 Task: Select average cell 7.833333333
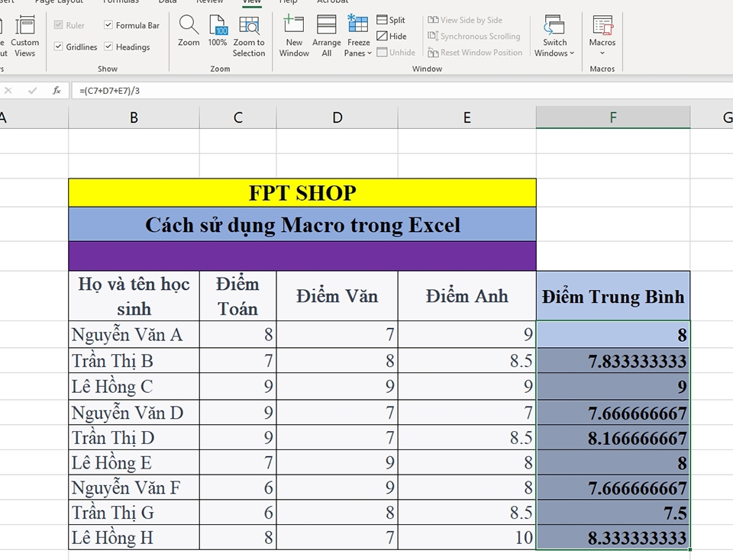point(613,361)
